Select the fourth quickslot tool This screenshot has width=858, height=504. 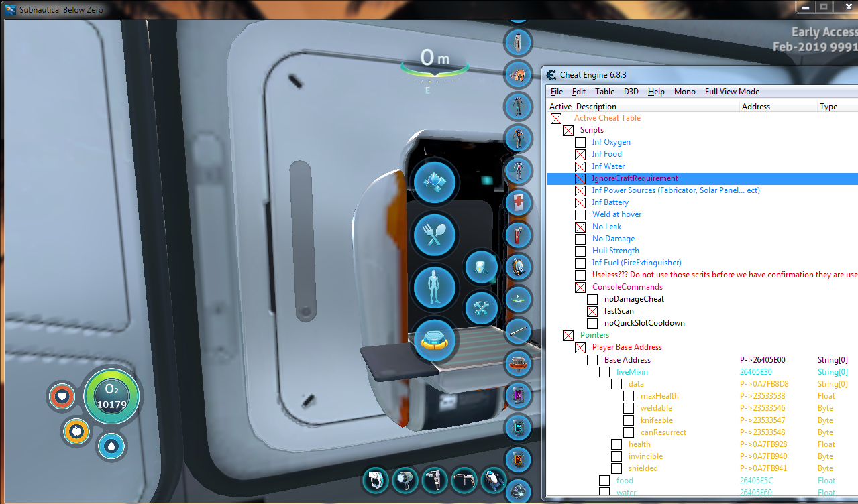point(464,480)
